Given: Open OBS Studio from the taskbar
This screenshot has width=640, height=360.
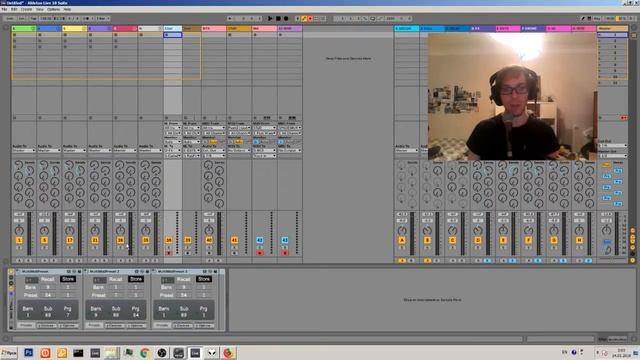Looking at the screenshot, I should click(x=162, y=353).
